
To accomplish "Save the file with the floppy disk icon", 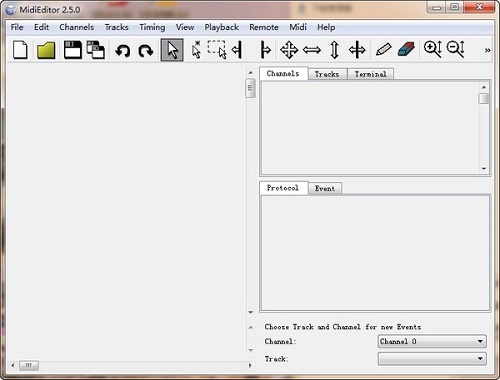I will [x=73, y=50].
